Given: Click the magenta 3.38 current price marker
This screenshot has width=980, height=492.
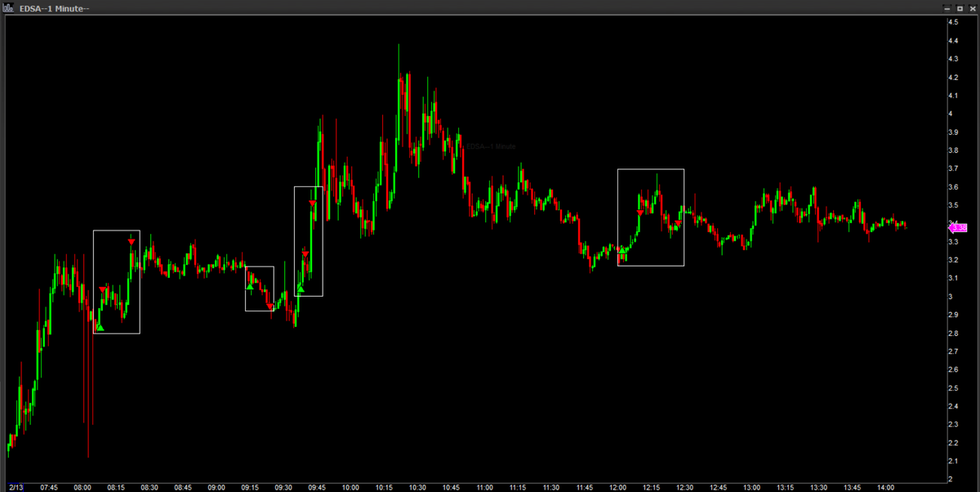Looking at the screenshot, I should (x=956, y=228).
